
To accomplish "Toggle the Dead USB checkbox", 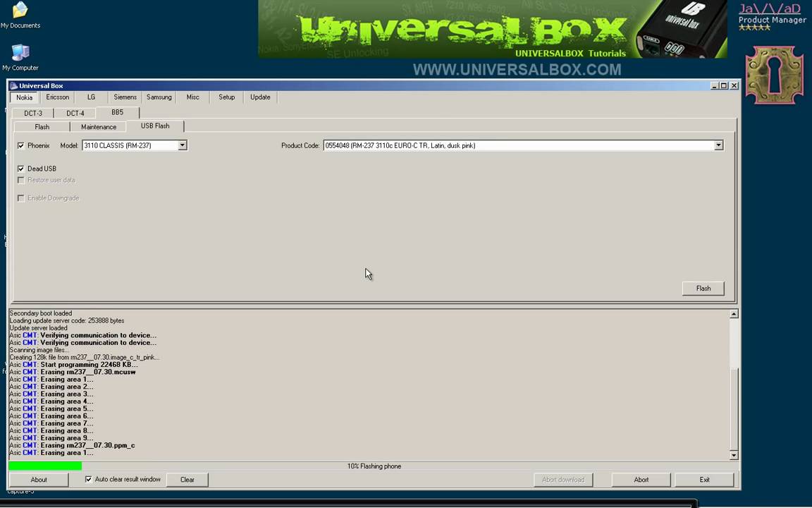I will tap(20, 169).
